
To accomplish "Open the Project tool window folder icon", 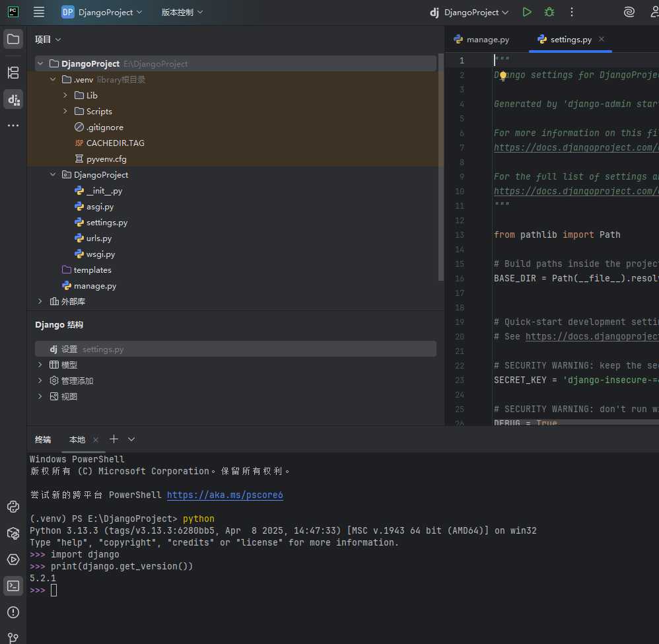I will 13,40.
